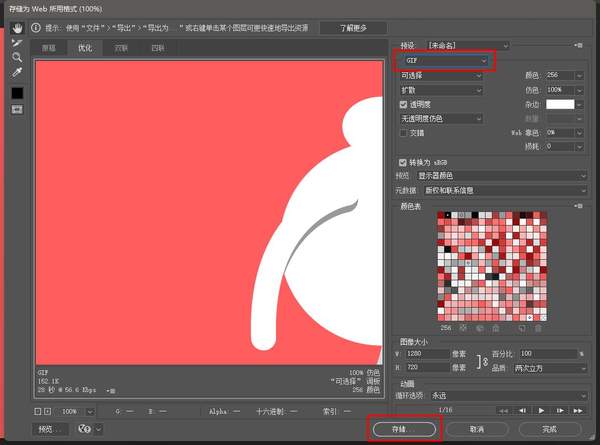
Task: Enable the 交错 checkbox
Action: coord(403,132)
